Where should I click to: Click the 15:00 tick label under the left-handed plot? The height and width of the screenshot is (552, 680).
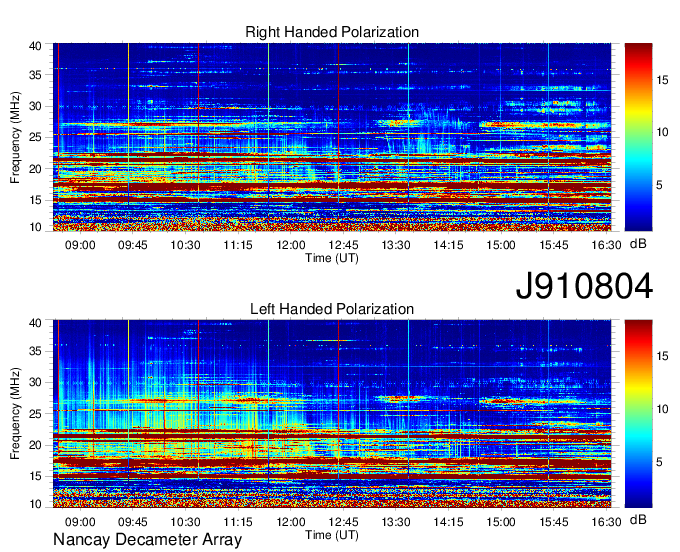coord(501,522)
